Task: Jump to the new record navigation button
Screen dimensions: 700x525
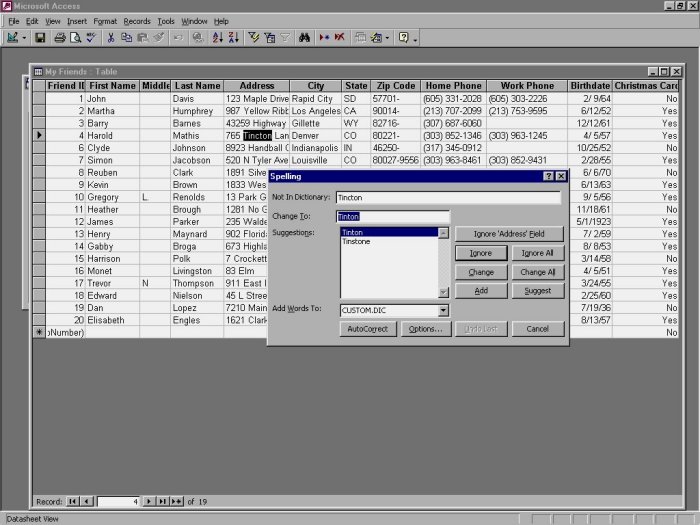Action: (177, 500)
